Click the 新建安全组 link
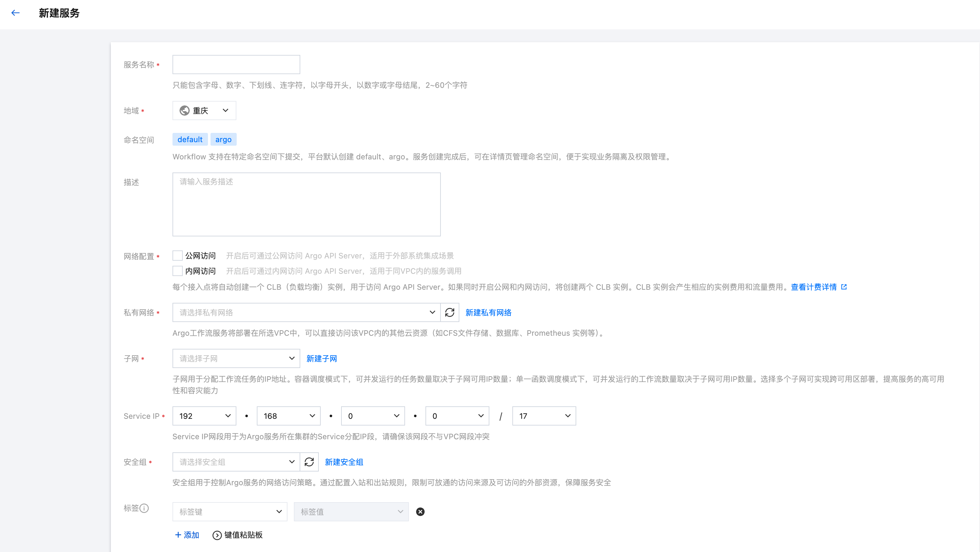This screenshot has height=552, width=980. click(x=344, y=462)
